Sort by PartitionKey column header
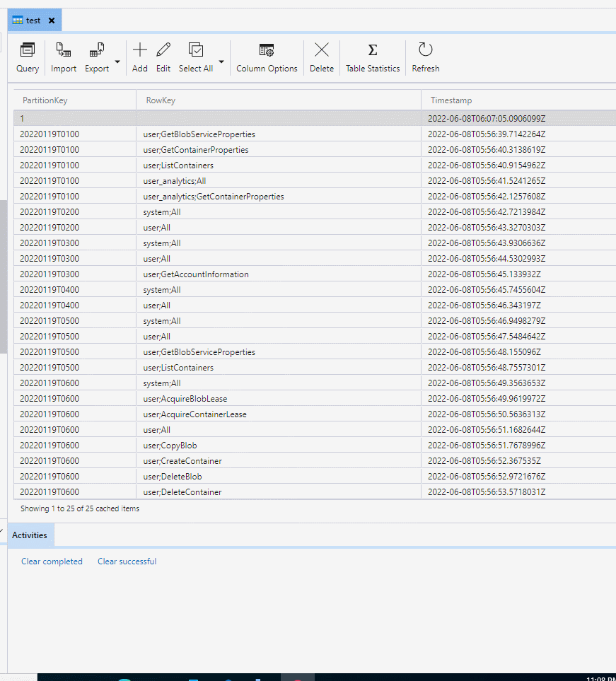 (75, 100)
